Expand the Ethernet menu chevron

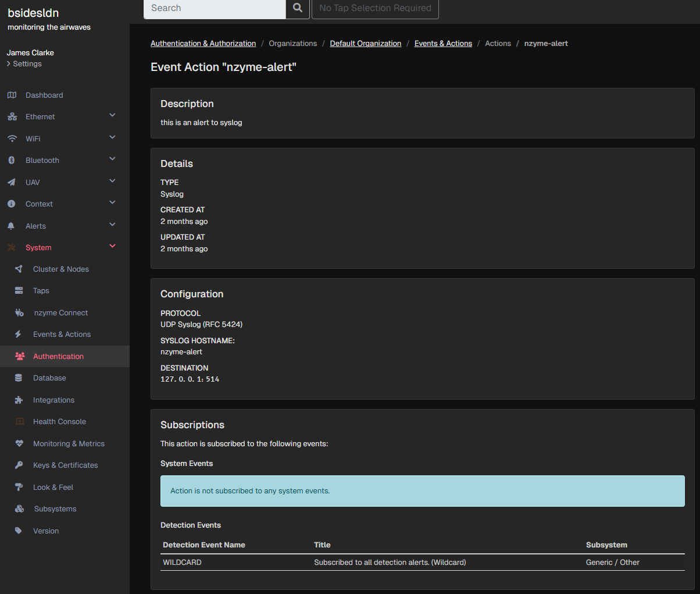pyautogui.click(x=112, y=116)
